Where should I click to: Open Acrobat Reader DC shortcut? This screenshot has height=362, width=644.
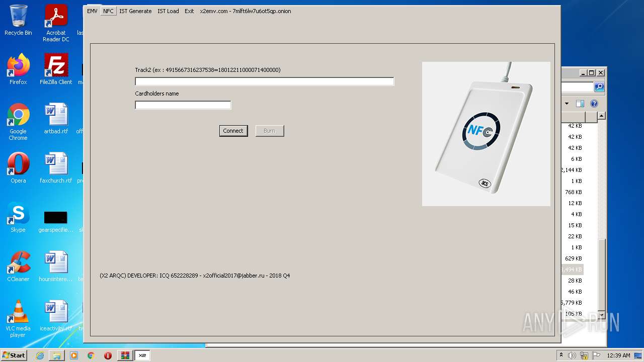point(56,23)
